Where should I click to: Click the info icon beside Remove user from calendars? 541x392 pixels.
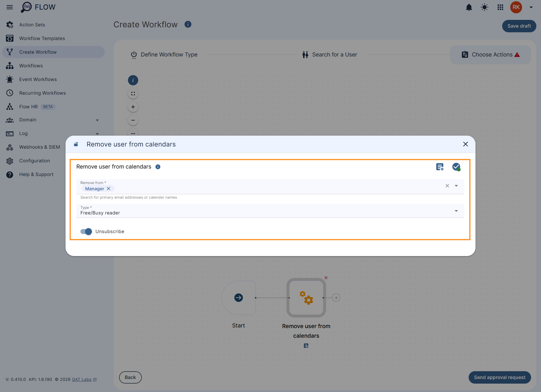pyautogui.click(x=158, y=167)
